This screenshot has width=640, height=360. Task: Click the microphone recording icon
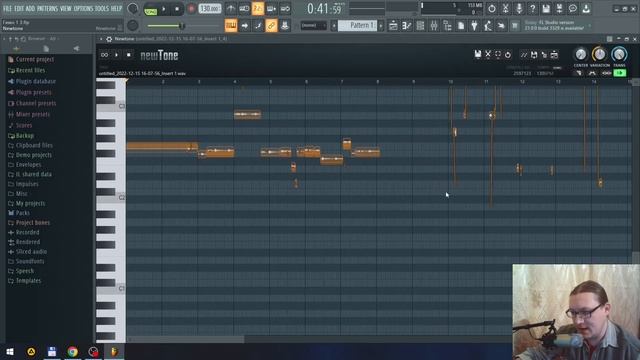coord(519,9)
